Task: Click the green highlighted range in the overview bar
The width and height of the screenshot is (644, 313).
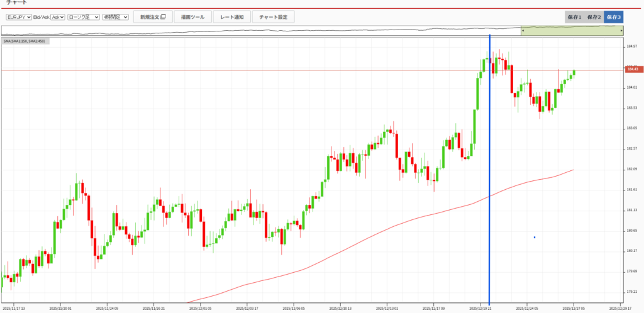Action: pyautogui.click(x=571, y=30)
